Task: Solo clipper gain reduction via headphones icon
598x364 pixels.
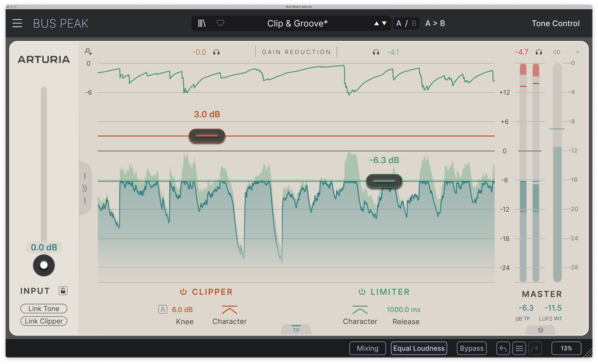Action: (x=216, y=52)
